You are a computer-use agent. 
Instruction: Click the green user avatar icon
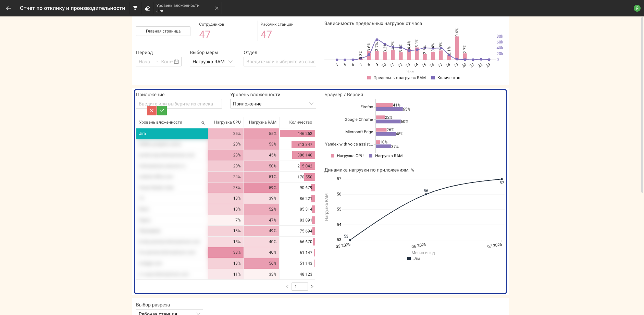point(637,8)
